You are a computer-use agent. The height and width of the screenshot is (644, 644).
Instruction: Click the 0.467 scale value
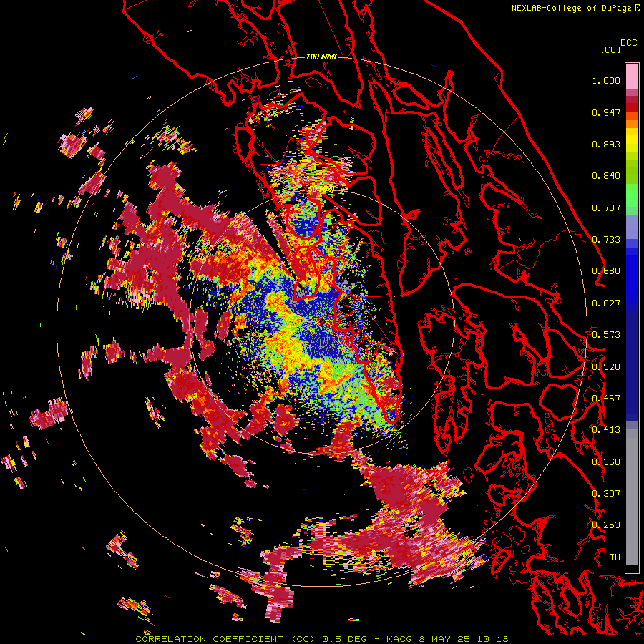[x=606, y=399]
